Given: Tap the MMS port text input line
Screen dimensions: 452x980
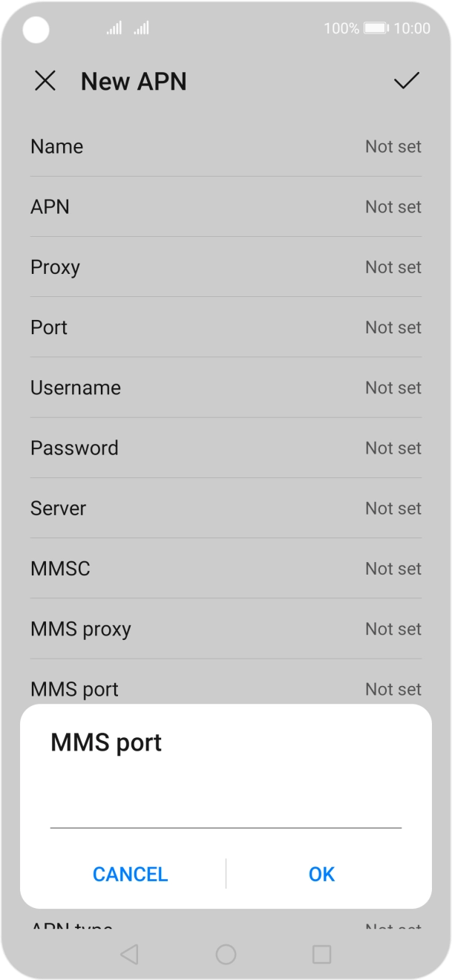Looking at the screenshot, I should pyautogui.click(x=226, y=819).
